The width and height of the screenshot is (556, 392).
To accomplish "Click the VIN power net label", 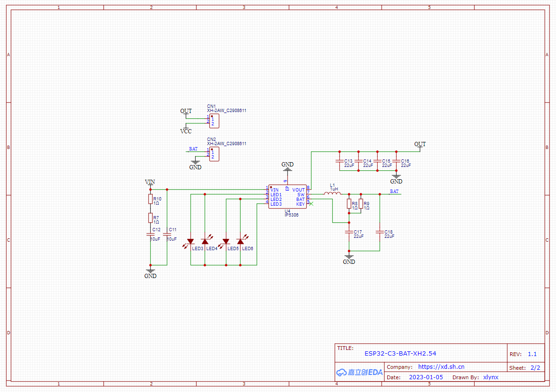I will pyautogui.click(x=150, y=182).
